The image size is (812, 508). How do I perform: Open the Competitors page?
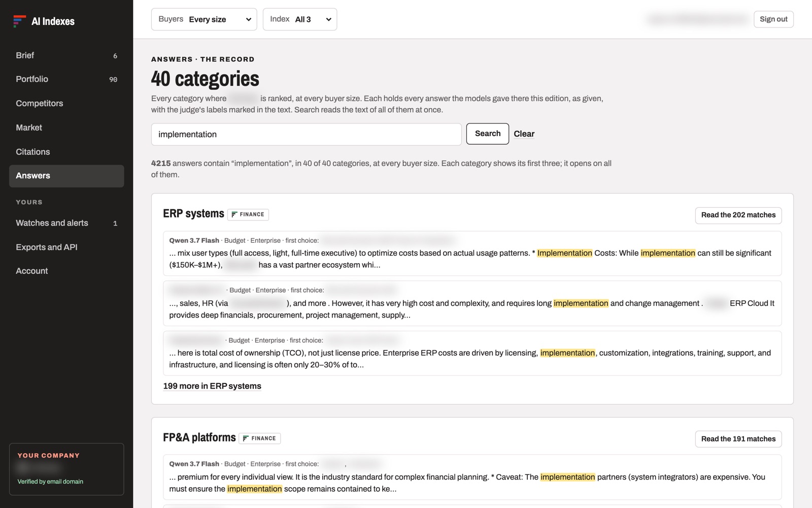click(x=66, y=103)
